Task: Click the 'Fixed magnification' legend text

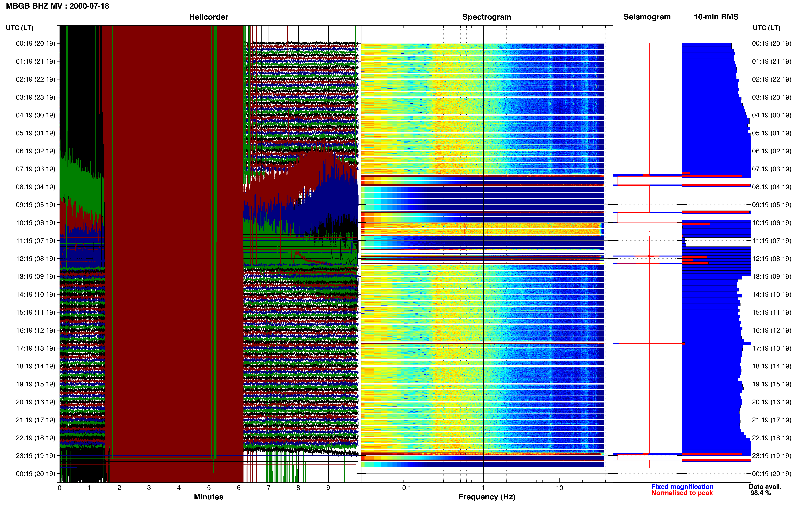Action: (682, 487)
